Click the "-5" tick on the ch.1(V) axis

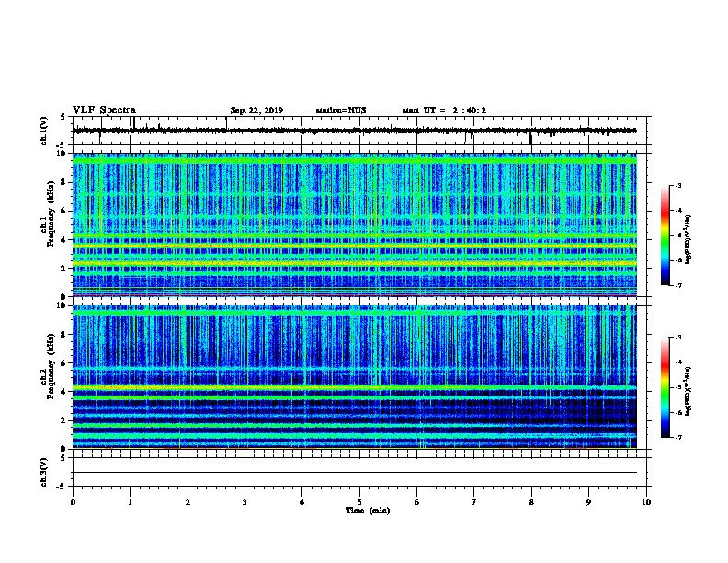(62, 144)
